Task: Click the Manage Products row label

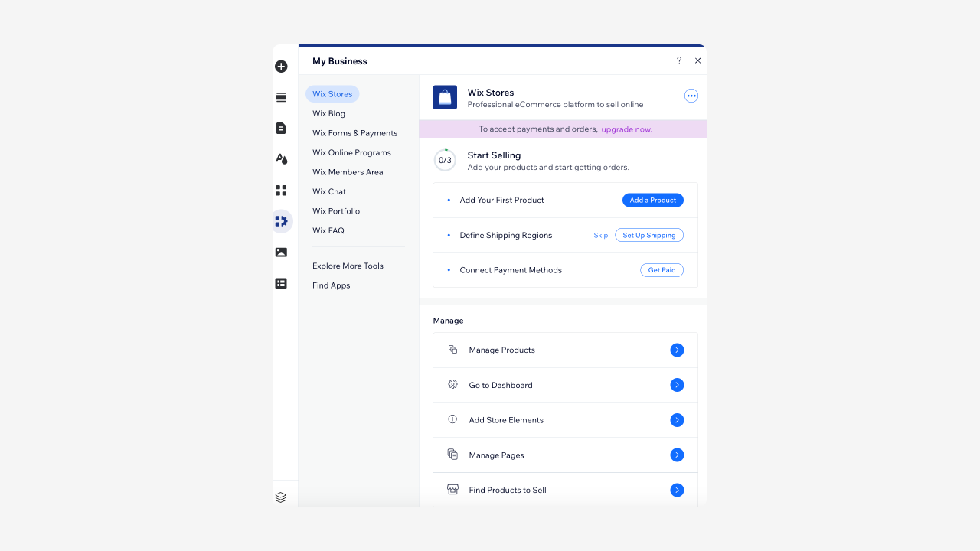Action: coord(501,350)
